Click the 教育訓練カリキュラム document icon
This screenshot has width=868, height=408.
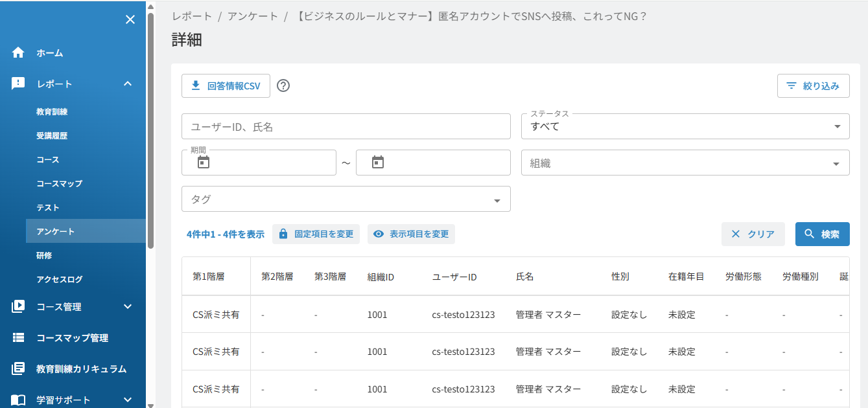click(x=18, y=368)
